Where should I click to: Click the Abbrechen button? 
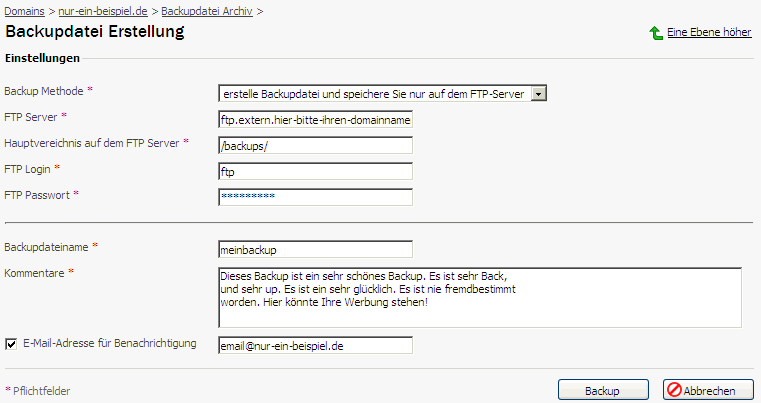[x=708, y=390]
